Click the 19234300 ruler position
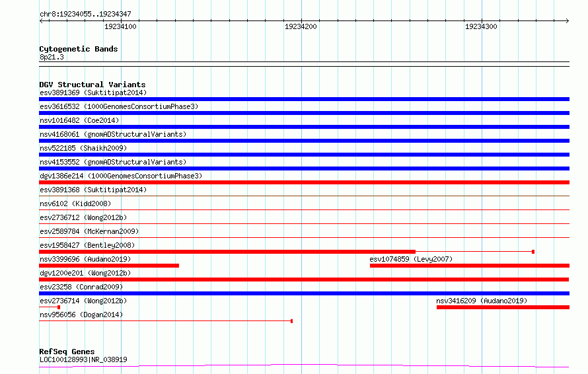Viewport: 588px width, 374px height. pyautogui.click(x=481, y=26)
